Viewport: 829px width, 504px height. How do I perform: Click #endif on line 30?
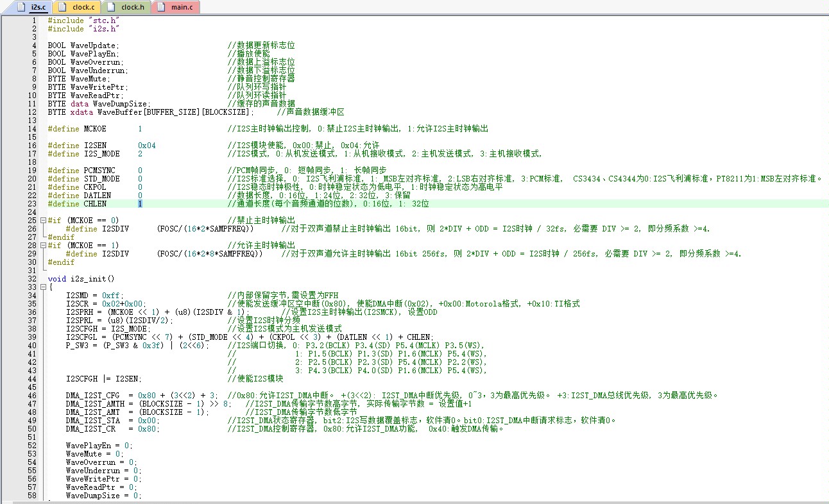coord(61,262)
